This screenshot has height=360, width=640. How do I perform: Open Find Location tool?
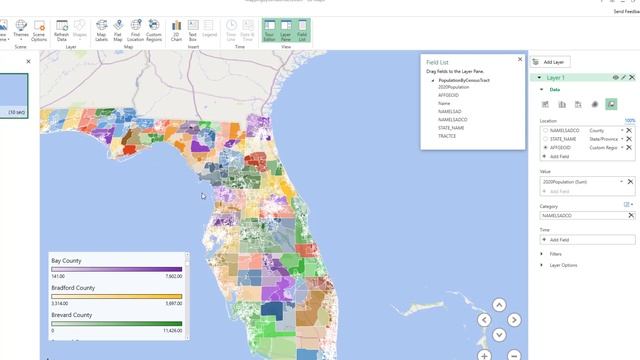(136, 30)
